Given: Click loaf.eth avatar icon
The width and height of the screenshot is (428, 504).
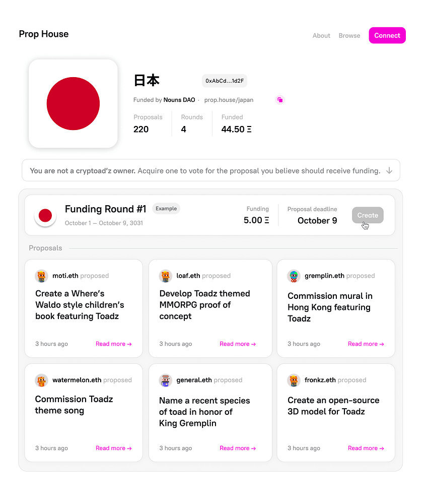Looking at the screenshot, I should 165,276.
